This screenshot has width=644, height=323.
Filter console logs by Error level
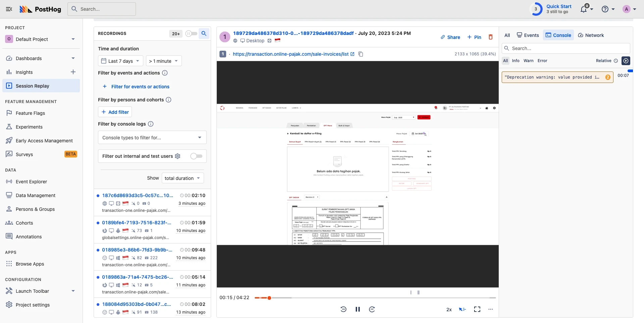542,61
